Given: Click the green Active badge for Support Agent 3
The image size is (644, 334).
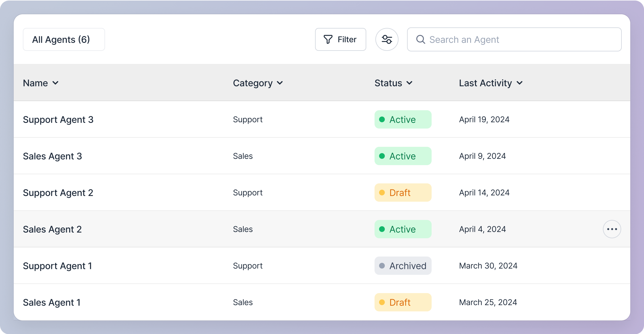Looking at the screenshot, I should 403,119.
